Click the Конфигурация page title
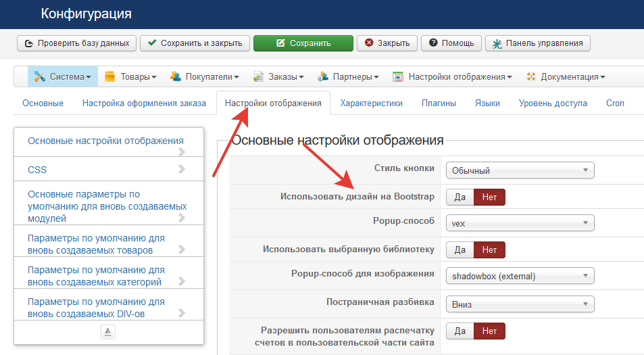The image size is (644, 355). coord(86,14)
